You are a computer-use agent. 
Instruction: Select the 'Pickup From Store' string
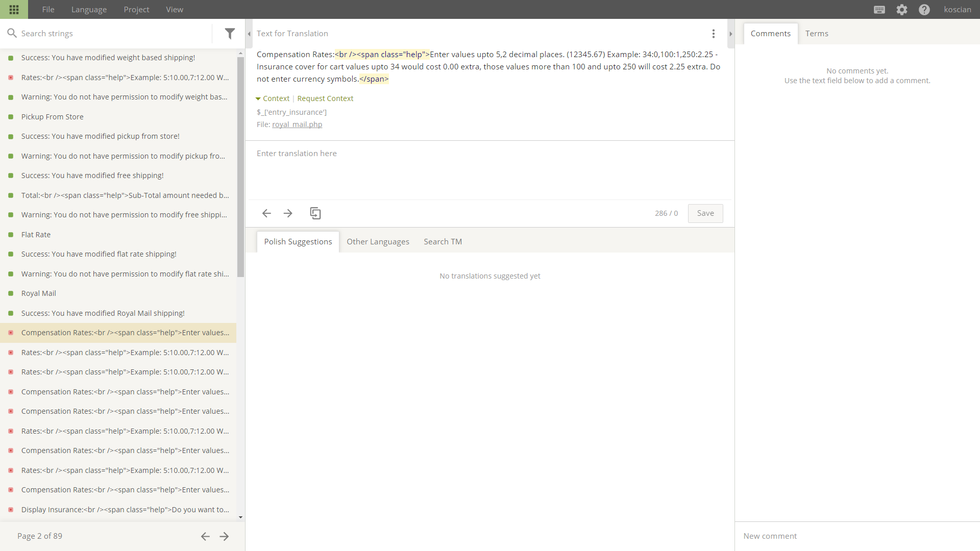(118, 117)
